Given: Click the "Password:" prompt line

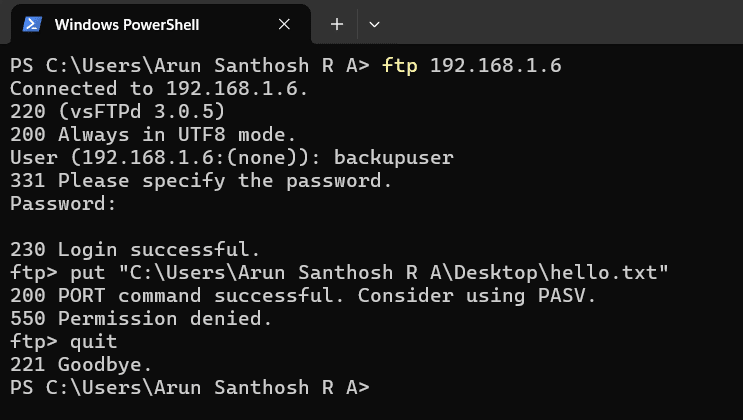Looking at the screenshot, I should click(63, 204).
